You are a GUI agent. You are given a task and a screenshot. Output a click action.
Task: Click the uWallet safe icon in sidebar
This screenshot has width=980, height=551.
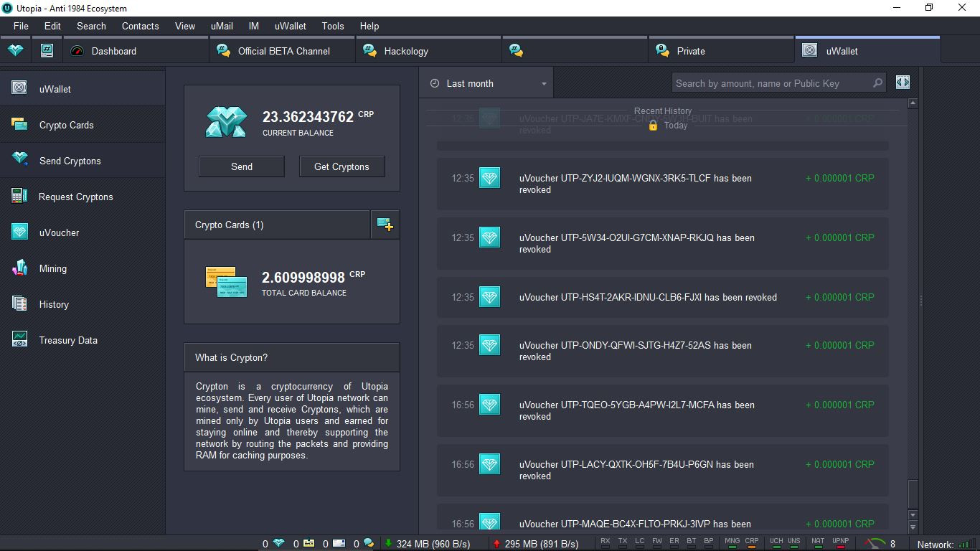(19, 88)
